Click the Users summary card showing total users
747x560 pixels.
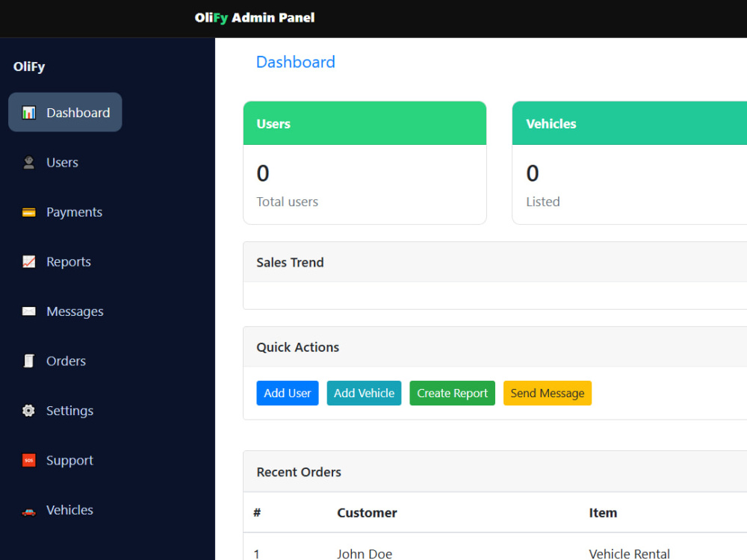tap(365, 163)
